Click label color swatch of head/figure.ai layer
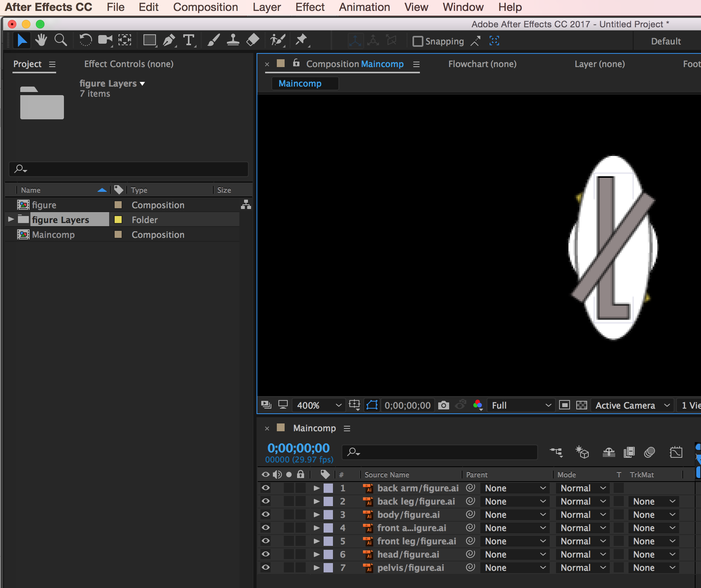The image size is (701, 588). [x=328, y=554]
